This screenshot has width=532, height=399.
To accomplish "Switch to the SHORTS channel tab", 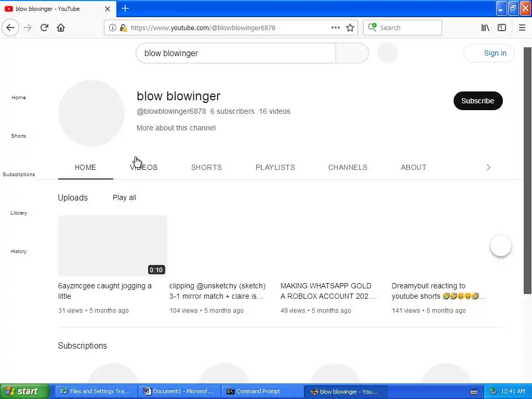I will click(206, 167).
